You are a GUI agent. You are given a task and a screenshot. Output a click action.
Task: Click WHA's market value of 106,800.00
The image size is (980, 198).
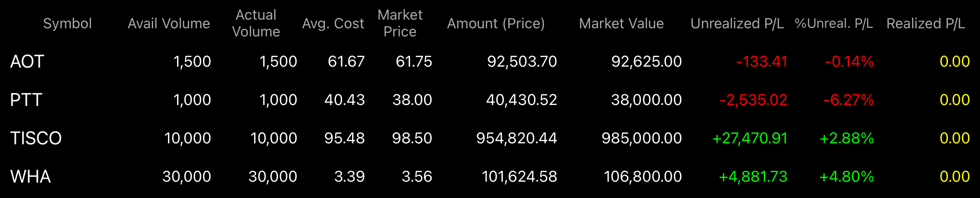(x=643, y=176)
